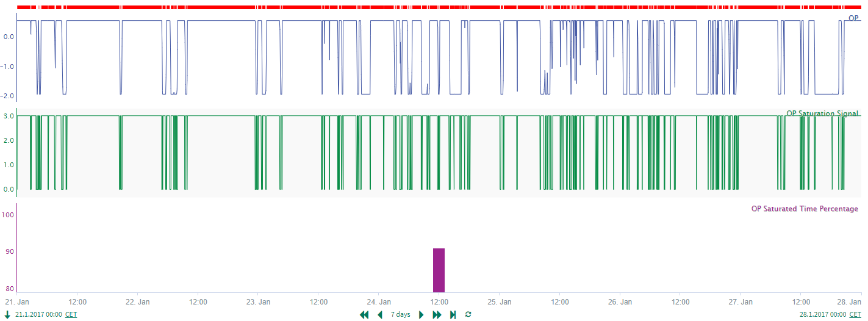The image size is (868, 321).
Task: Step forward with the single right arrow
Action: [421, 315]
